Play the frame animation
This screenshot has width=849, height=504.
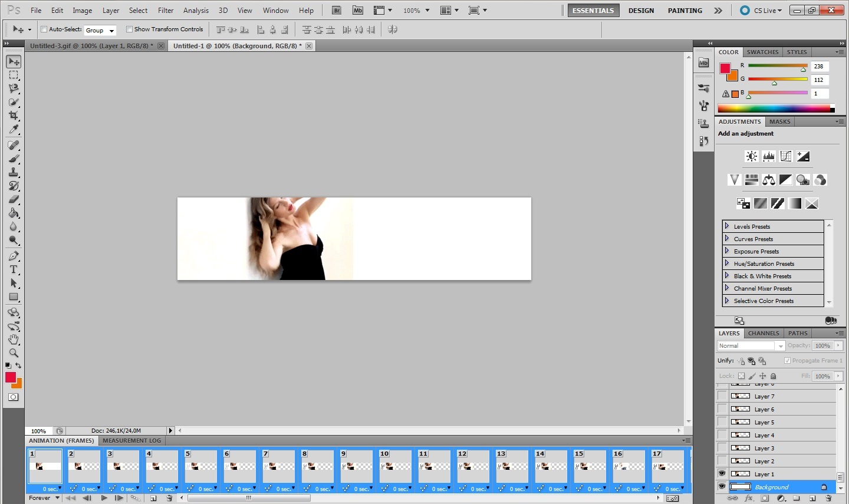click(x=104, y=498)
